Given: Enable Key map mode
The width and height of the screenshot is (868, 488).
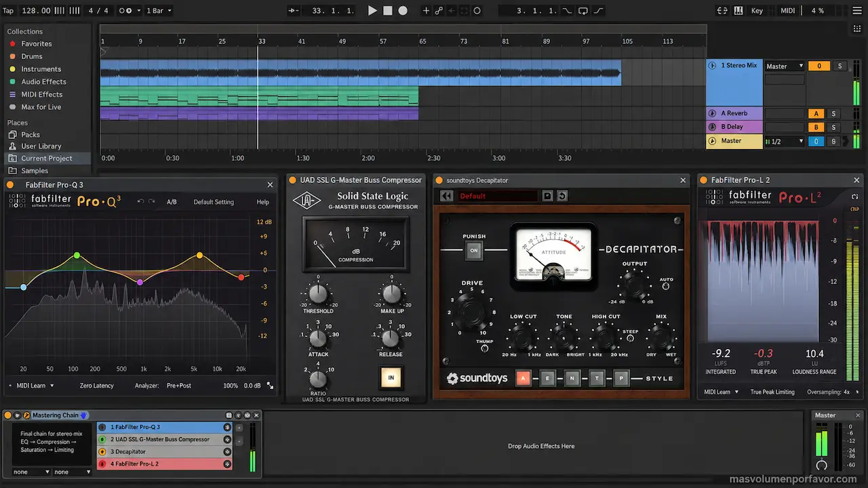Looking at the screenshot, I should (x=757, y=11).
